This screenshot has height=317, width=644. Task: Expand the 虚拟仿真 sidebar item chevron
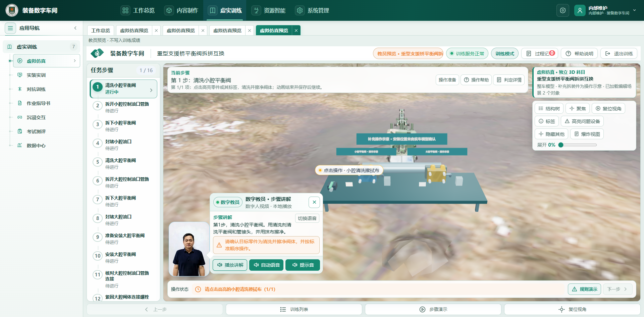(x=74, y=61)
